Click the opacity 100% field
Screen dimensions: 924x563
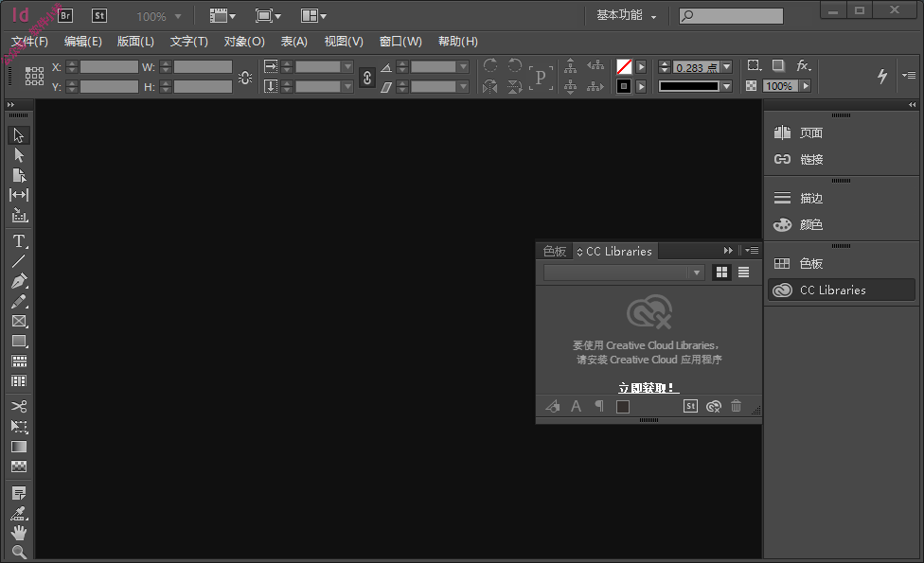pyautogui.click(x=780, y=86)
